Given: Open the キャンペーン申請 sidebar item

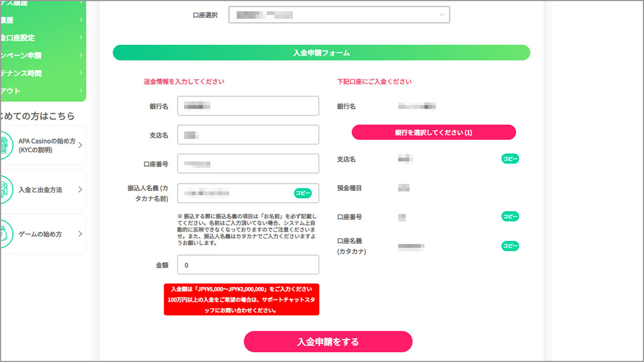Looking at the screenshot, I should pyautogui.click(x=43, y=55).
